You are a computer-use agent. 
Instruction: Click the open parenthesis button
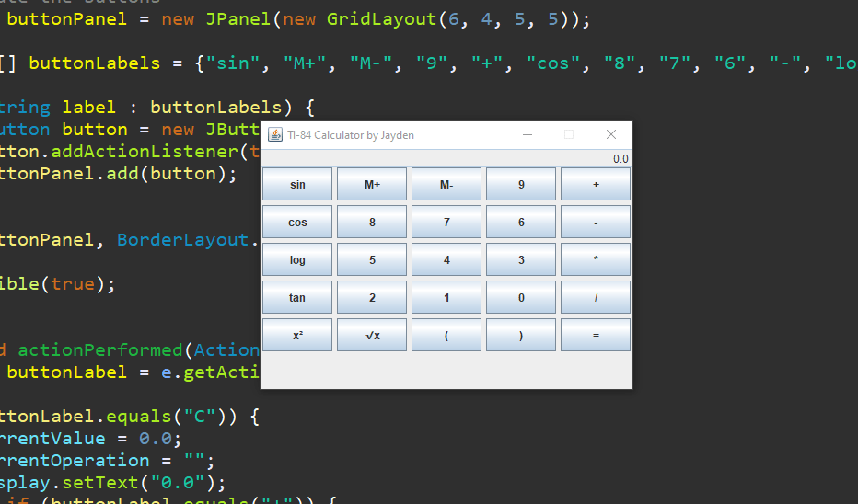point(446,335)
